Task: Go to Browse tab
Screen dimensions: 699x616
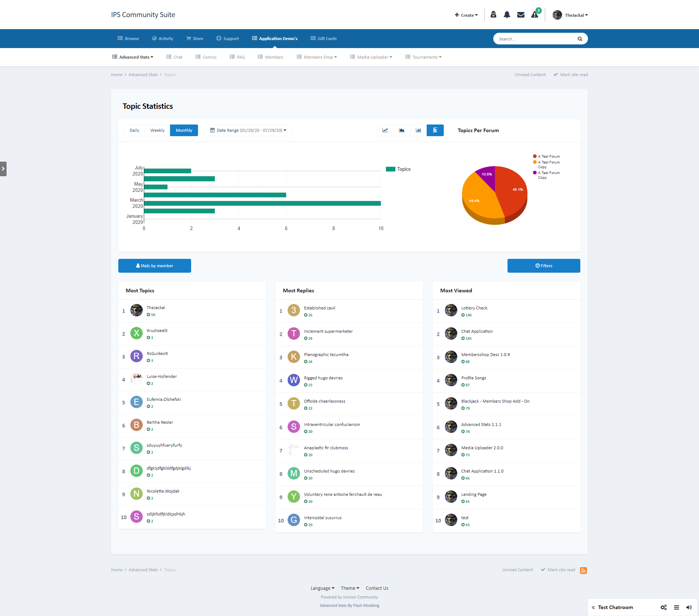Action: point(128,39)
